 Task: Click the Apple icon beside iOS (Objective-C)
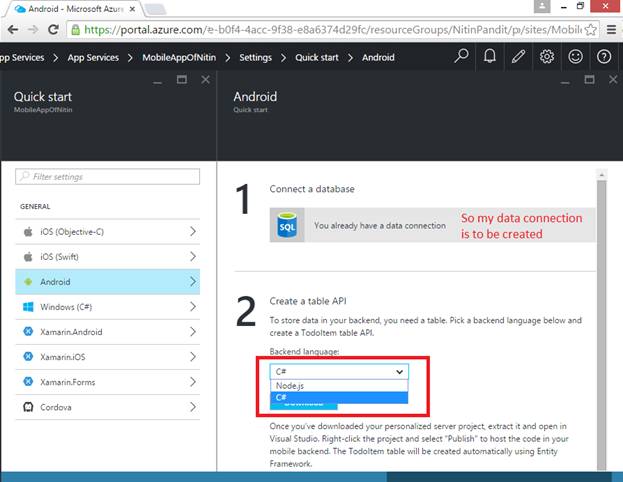[x=28, y=232]
